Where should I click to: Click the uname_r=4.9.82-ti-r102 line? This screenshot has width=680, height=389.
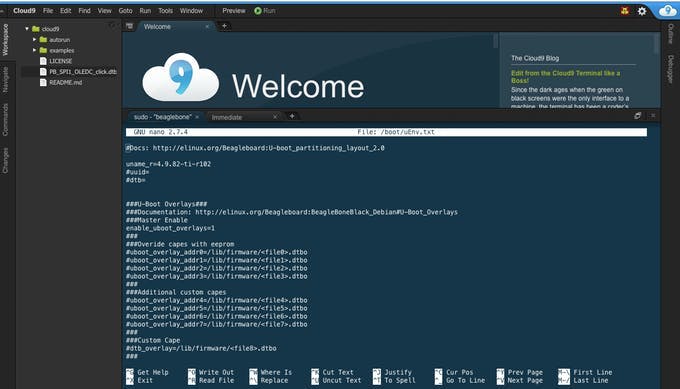pos(168,164)
